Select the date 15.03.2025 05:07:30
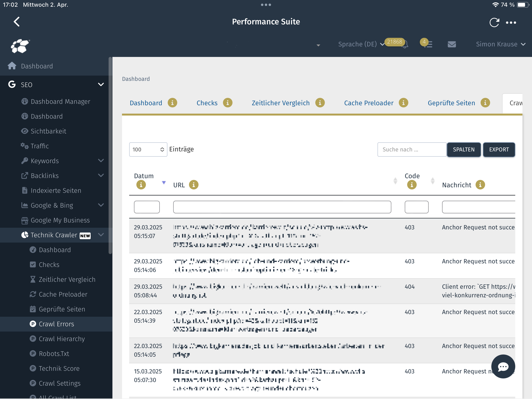Image resolution: width=532 pixels, height=399 pixels. pyautogui.click(x=148, y=376)
